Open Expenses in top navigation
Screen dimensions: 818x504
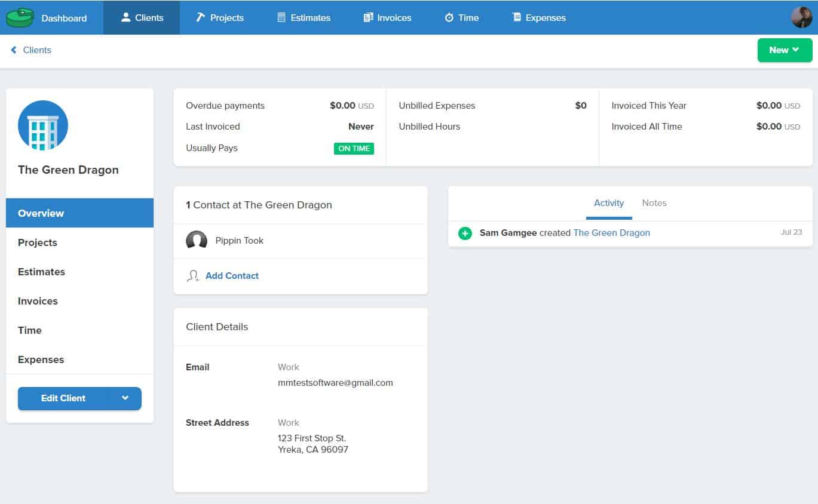pyautogui.click(x=539, y=17)
